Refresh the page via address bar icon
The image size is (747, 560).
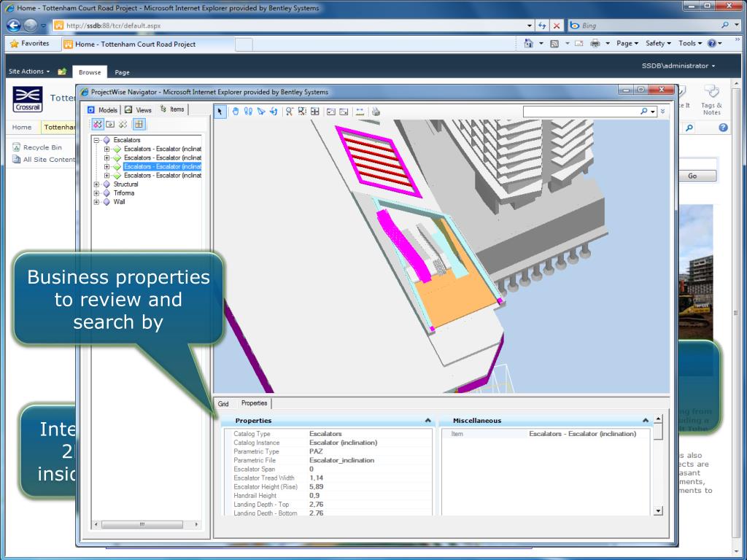coord(542,26)
